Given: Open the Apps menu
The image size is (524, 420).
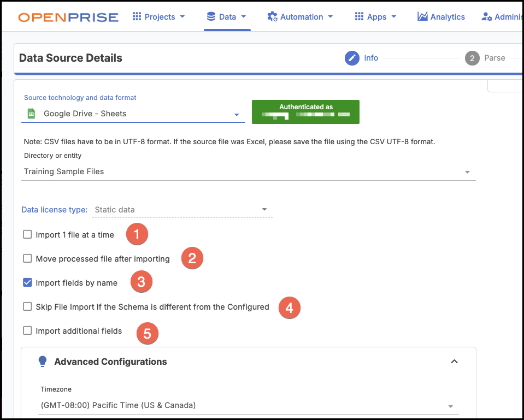Looking at the screenshot, I should (375, 17).
